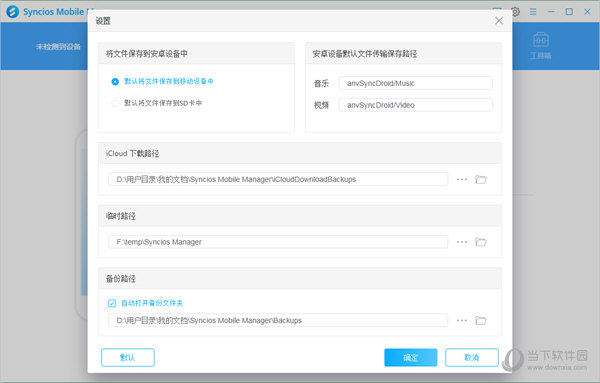Viewport: 600px width, 383px height.
Task: Browse for backup path (three dots)
Action: (x=462, y=320)
